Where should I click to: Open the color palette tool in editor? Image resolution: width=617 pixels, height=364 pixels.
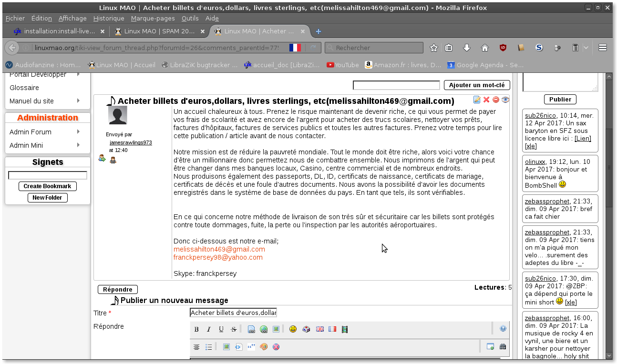(x=264, y=347)
